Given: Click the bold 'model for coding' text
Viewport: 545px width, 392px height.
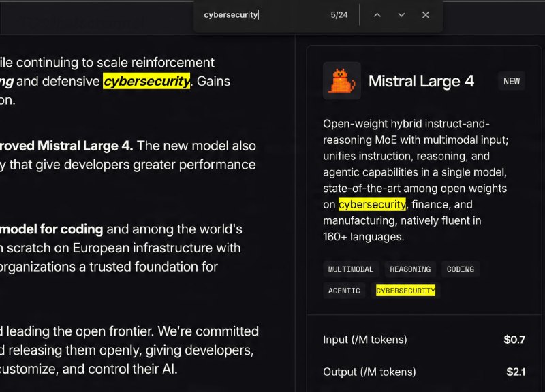Looking at the screenshot, I should 52,229.
